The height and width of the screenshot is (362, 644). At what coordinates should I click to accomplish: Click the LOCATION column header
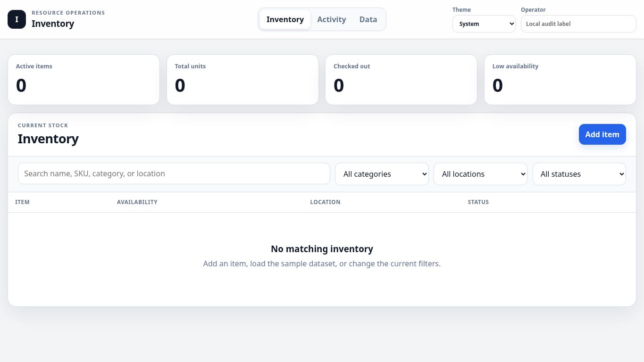(x=325, y=202)
